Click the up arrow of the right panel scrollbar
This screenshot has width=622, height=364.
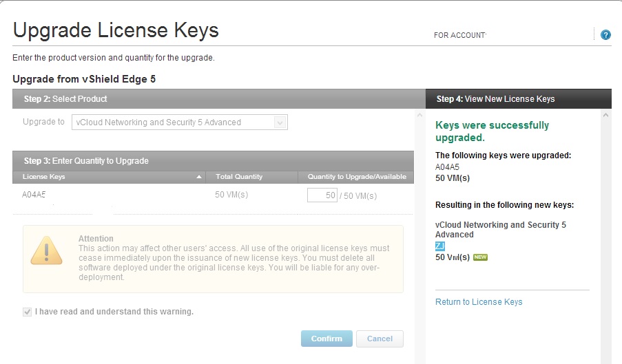point(605,116)
